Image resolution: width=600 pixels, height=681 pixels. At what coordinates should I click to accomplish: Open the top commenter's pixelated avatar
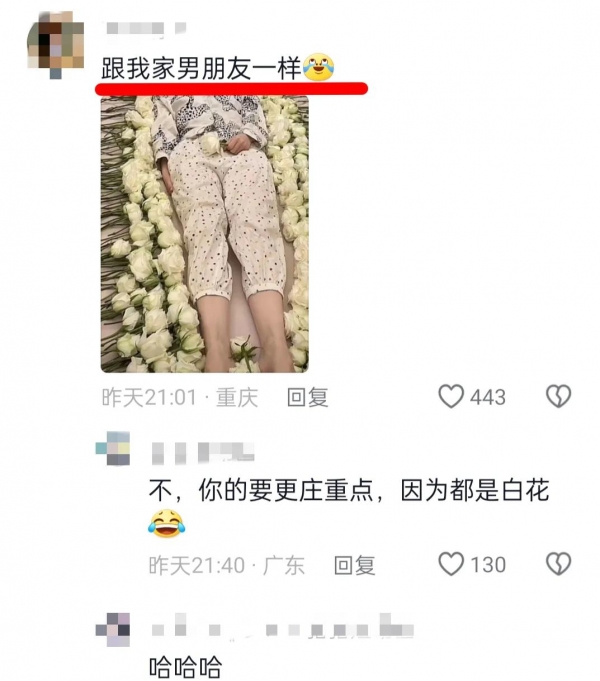pyautogui.click(x=55, y=45)
